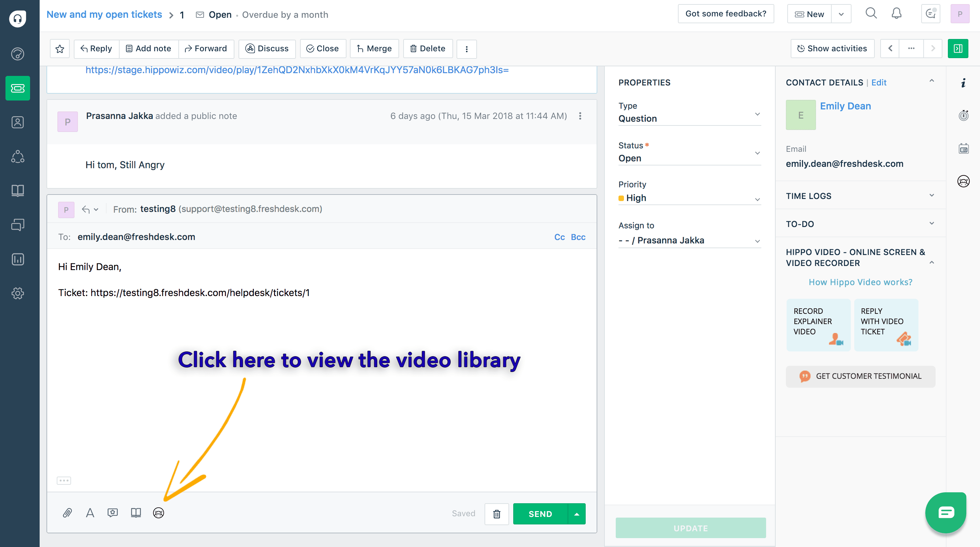Screen dimensions: 980x547
Task: Star this ticket
Action: click(x=60, y=49)
